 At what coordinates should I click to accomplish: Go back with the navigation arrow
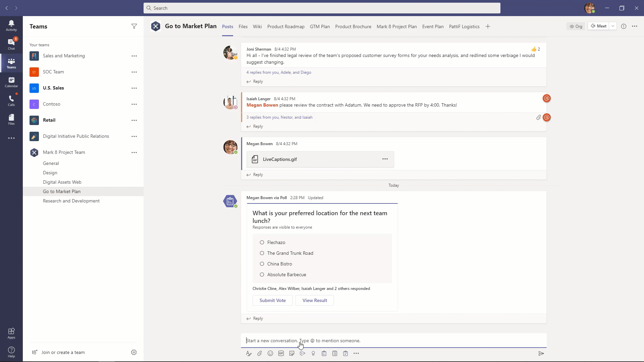(7, 8)
